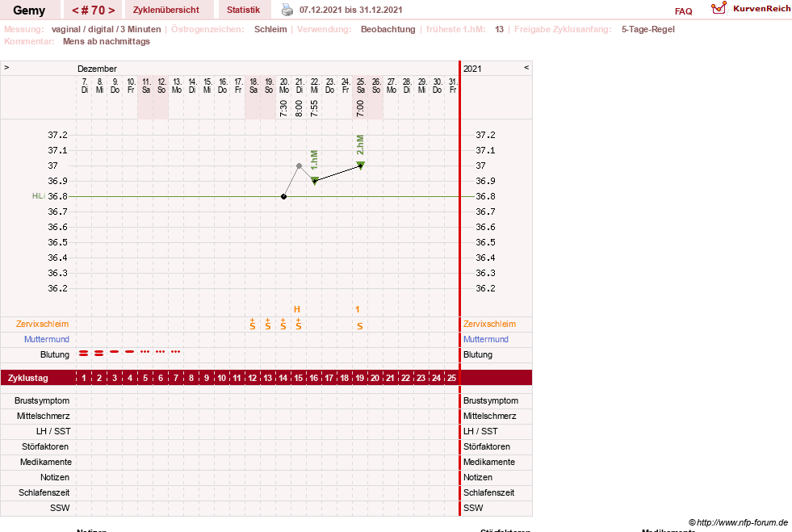Click the left Zervixschleim row label
Viewport: 792px width, 532px height.
click(x=42, y=324)
